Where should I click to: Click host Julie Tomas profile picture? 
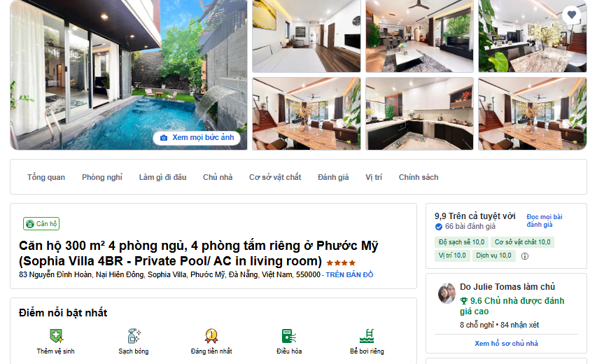[x=447, y=293]
